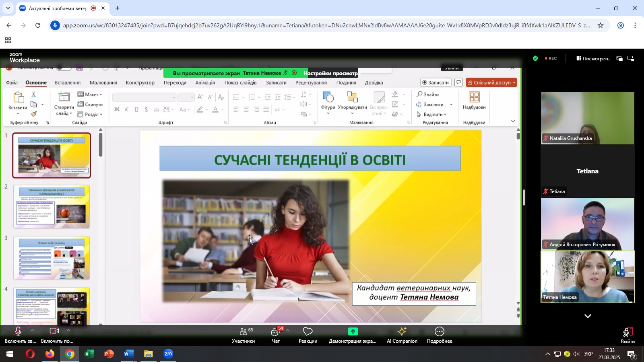
Task: Select Тетяна Немова's video thumbnail
Action: [587, 277]
